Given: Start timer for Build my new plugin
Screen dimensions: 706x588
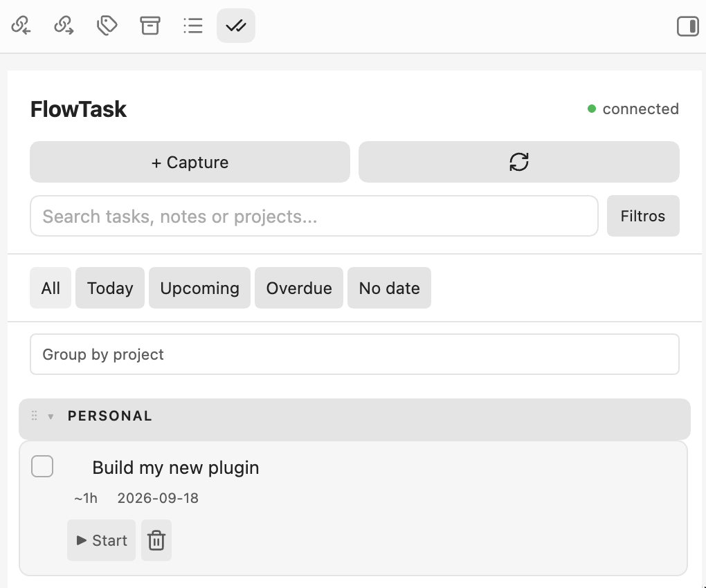Looking at the screenshot, I should pos(101,540).
